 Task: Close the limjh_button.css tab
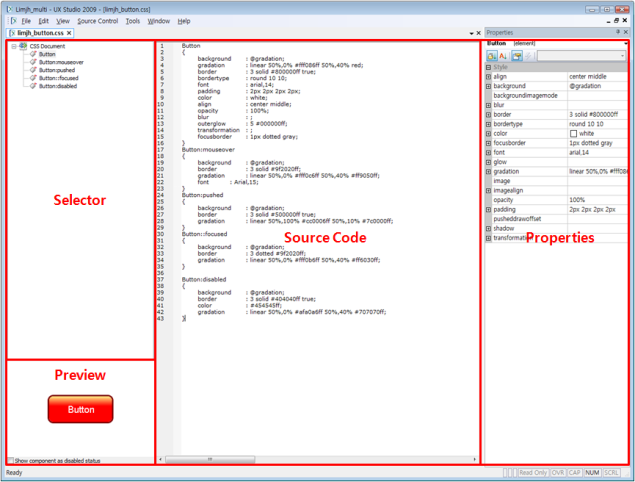(x=70, y=33)
